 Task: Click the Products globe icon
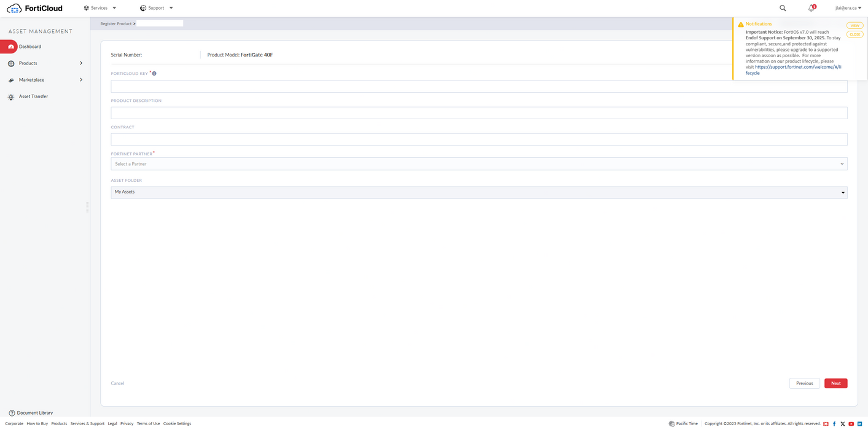click(x=11, y=63)
